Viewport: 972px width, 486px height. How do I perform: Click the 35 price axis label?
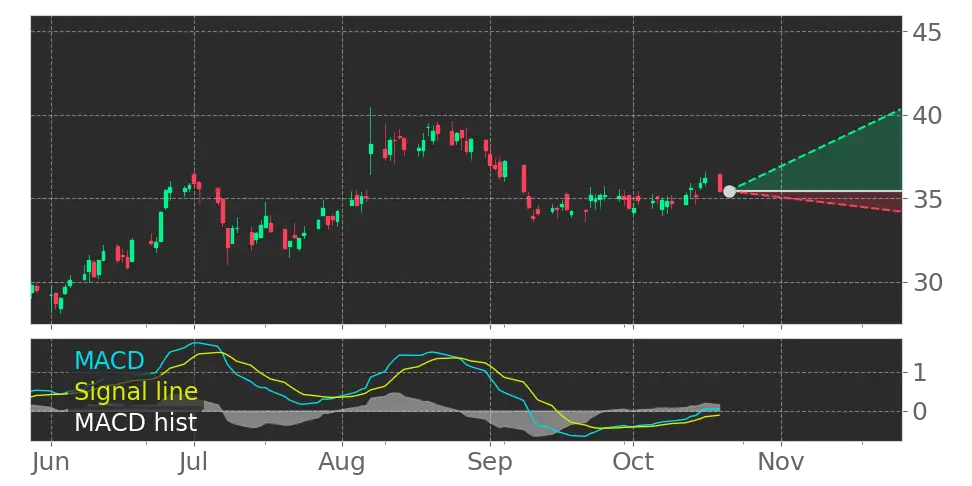(927, 199)
